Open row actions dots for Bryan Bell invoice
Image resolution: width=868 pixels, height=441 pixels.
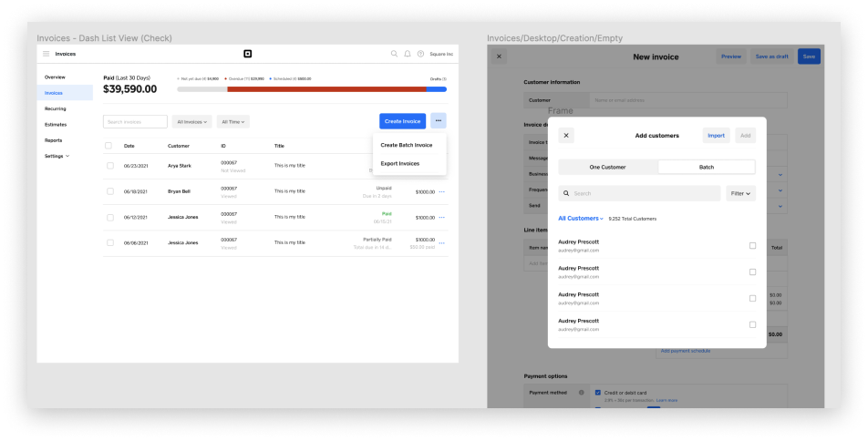coord(442,191)
